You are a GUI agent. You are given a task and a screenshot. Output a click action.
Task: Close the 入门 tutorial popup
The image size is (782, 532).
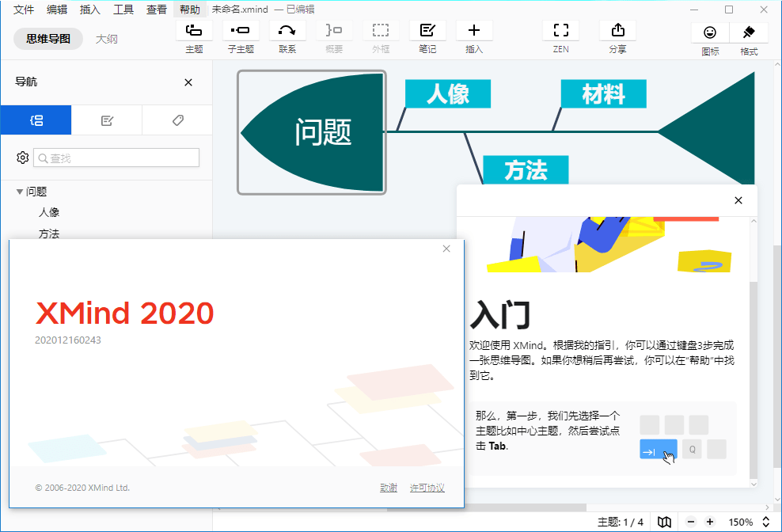(x=738, y=200)
